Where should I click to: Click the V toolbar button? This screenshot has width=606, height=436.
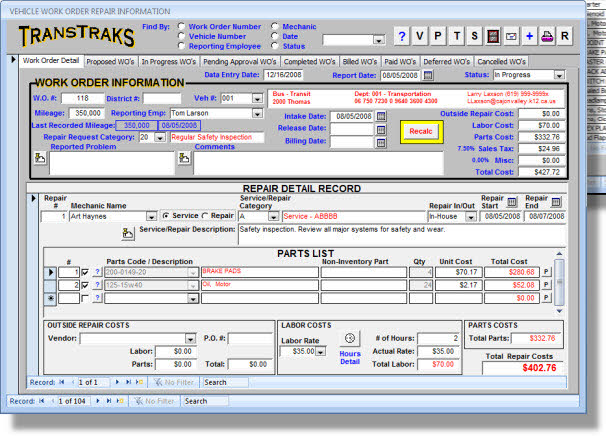coord(421,36)
